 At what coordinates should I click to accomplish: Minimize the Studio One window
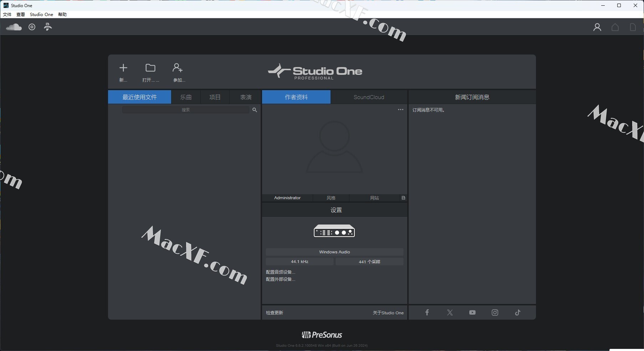tap(603, 5)
